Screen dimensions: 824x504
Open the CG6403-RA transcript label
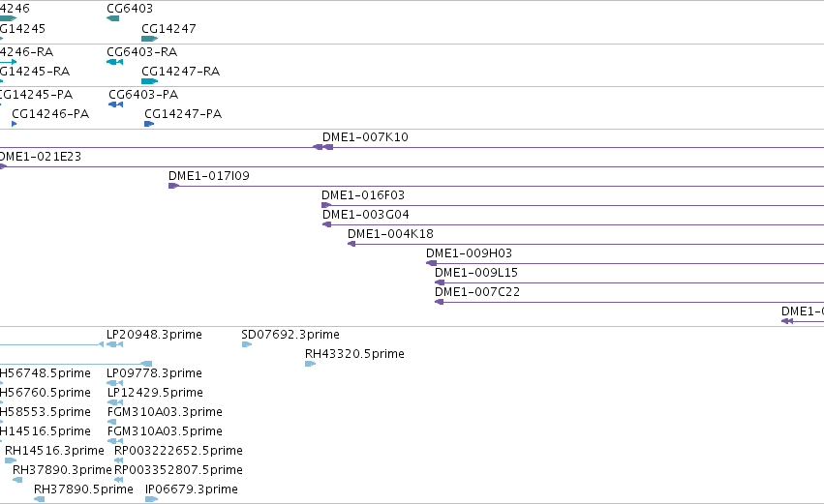[x=142, y=52]
